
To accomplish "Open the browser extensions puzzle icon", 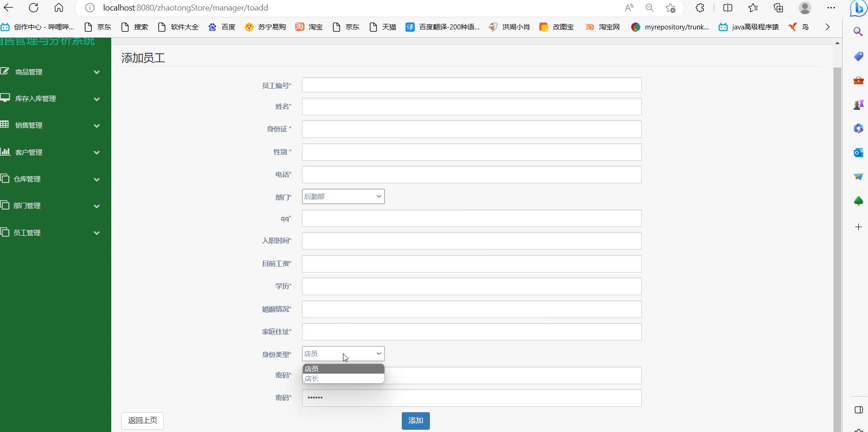I will pos(700,8).
